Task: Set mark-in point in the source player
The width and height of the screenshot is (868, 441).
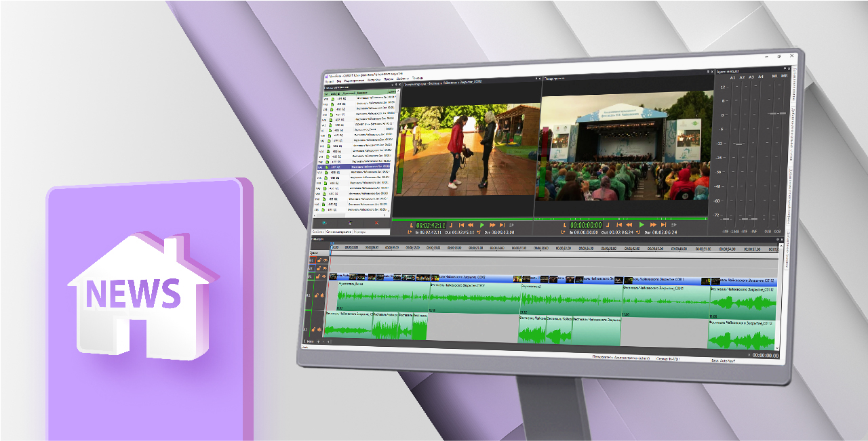Action: [411, 225]
